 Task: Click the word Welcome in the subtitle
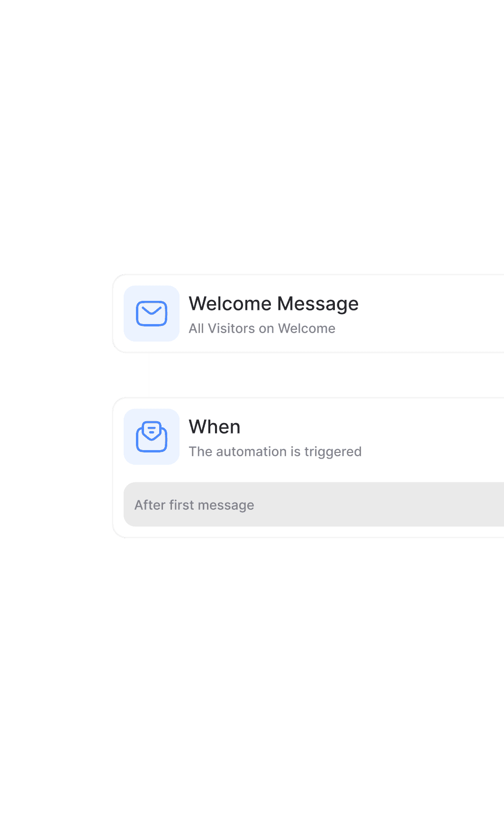(x=306, y=328)
